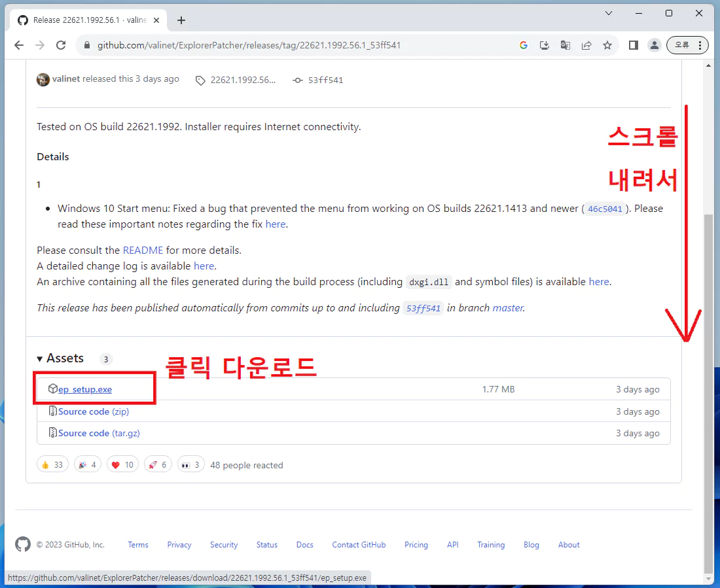Toggle party popper reaction 4
The image size is (720, 588).
pyautogui.click(x=88, y=464)
